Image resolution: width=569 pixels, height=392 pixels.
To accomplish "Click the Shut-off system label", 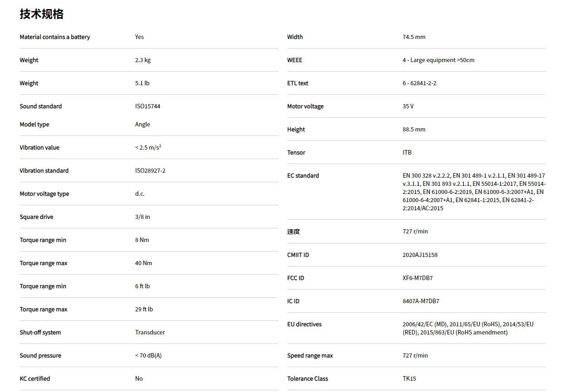I will (40, 333).
